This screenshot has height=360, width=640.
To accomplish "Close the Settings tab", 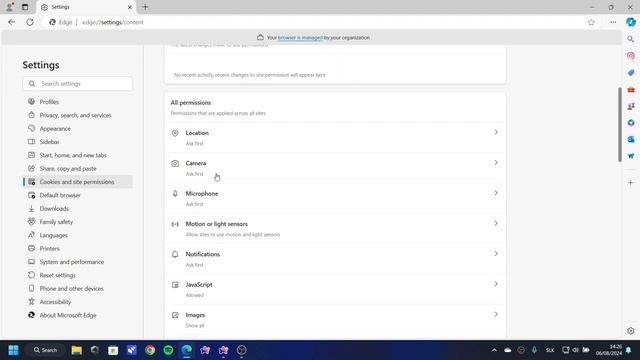I will pos(129,7).
